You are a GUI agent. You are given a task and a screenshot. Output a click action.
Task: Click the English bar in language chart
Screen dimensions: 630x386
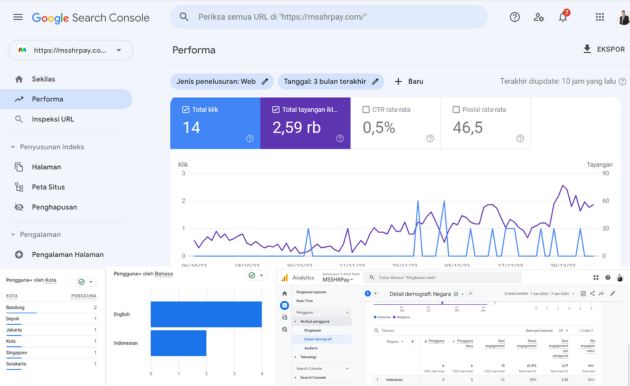tap(206, 314)
